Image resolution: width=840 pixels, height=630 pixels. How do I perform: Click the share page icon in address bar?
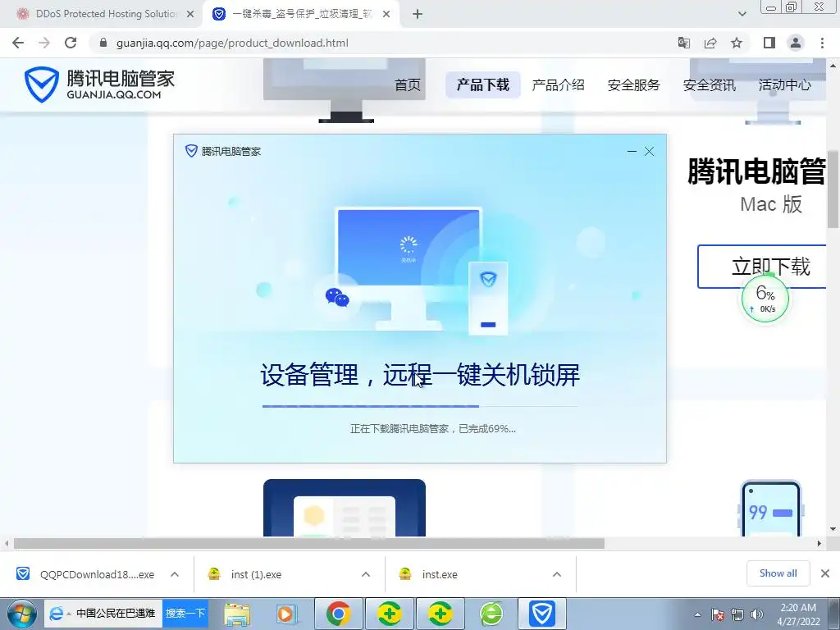[710, 43]
